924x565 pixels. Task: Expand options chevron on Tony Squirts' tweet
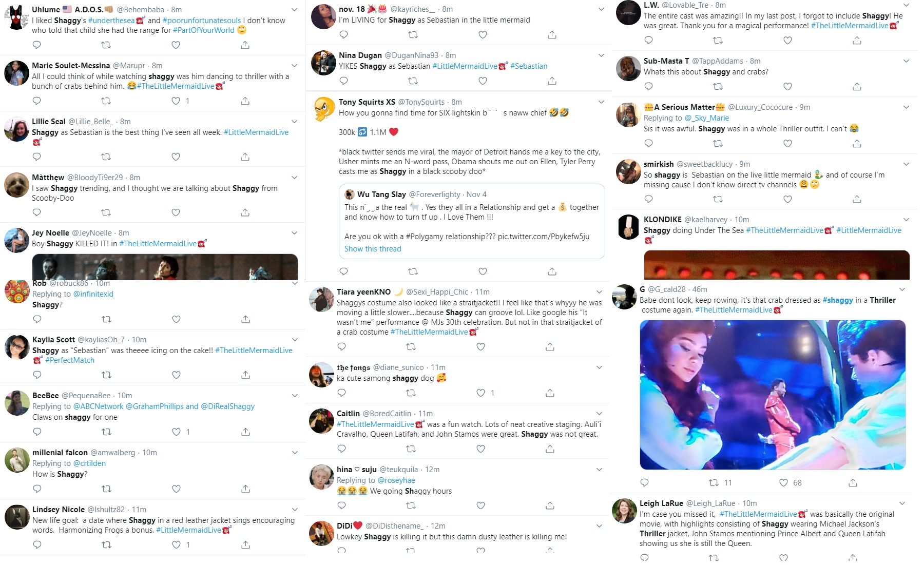[601, 102]
